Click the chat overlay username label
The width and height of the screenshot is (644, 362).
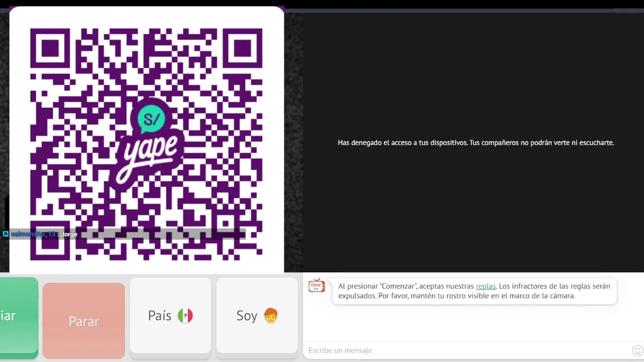pos(33,234)
